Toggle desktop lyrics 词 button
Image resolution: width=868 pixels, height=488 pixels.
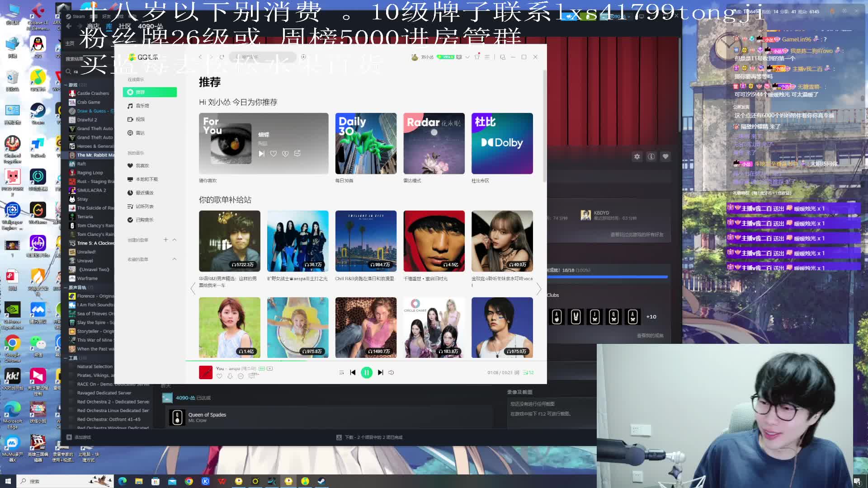(x=517, y=373)
